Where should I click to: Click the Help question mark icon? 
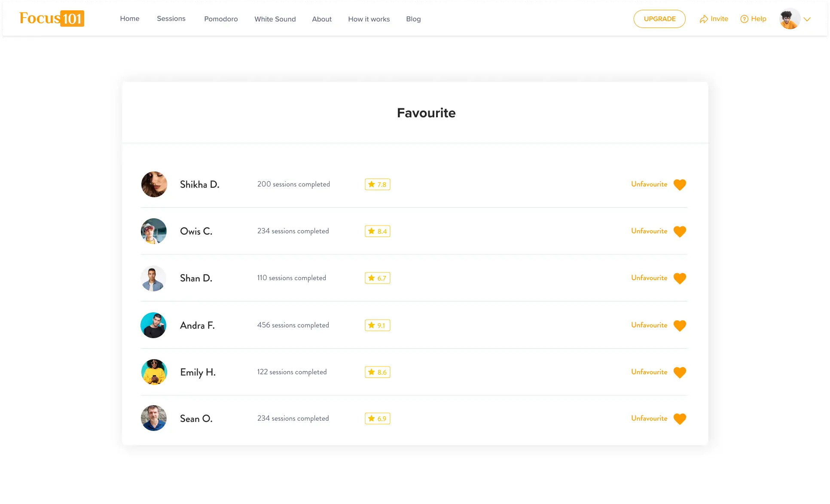click(x=744, y=19)
